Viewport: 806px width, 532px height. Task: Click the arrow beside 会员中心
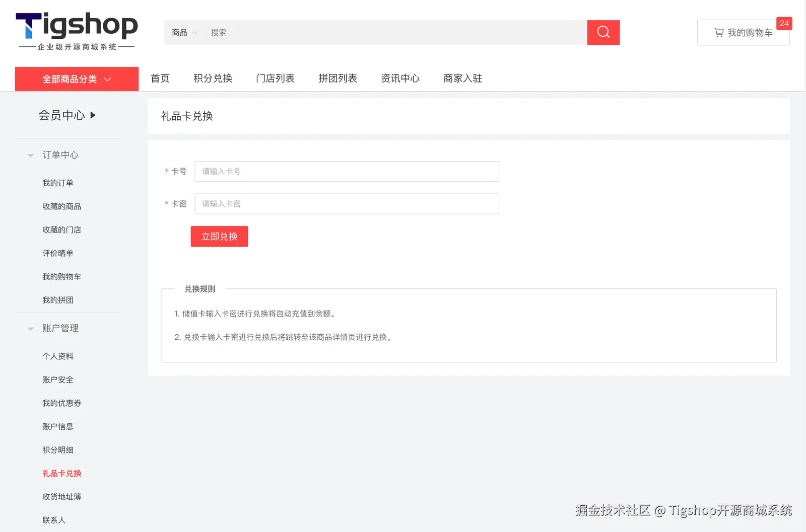(x=93, y=115)
